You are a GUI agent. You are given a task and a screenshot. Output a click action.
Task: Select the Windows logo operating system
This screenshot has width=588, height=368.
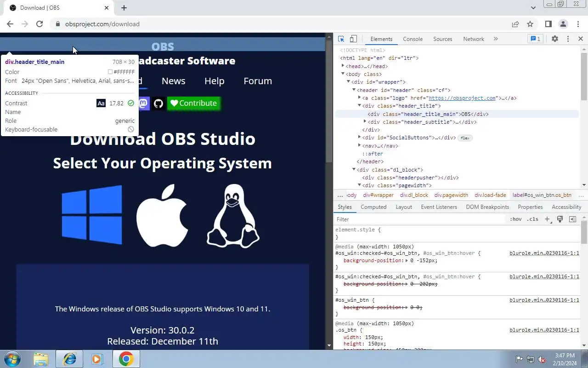92,215
